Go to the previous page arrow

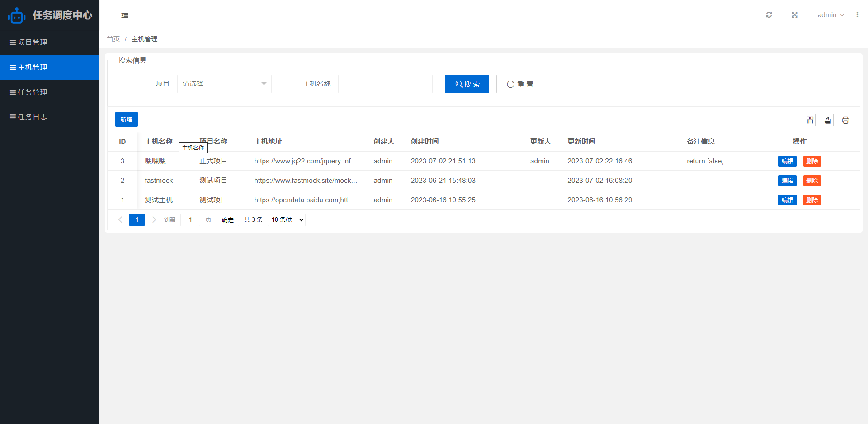click(x=120, y=219)
